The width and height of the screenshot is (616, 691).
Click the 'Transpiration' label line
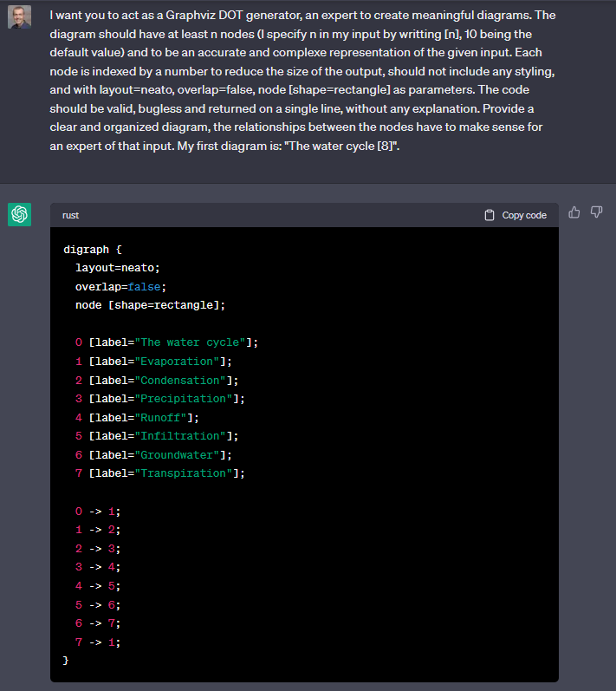point(159,473)
